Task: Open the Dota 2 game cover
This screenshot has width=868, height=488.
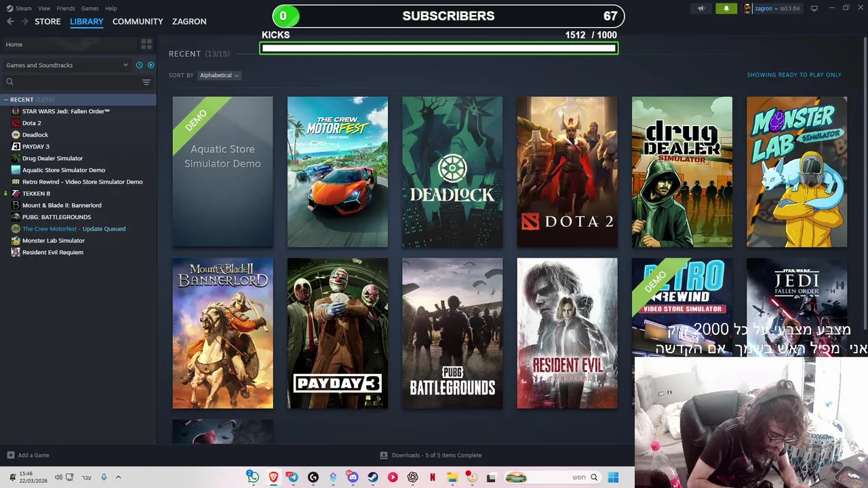Action: [568, 171]
